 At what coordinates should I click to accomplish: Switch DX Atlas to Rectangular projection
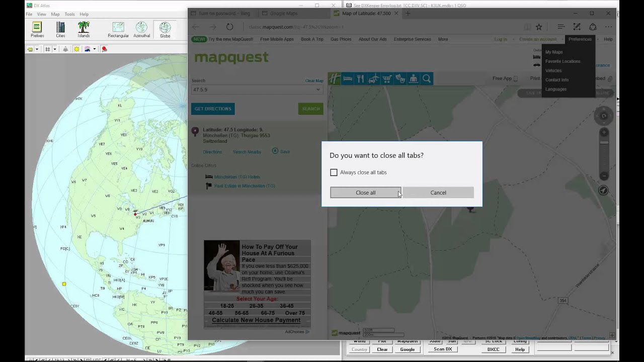[x=118, y=30]
